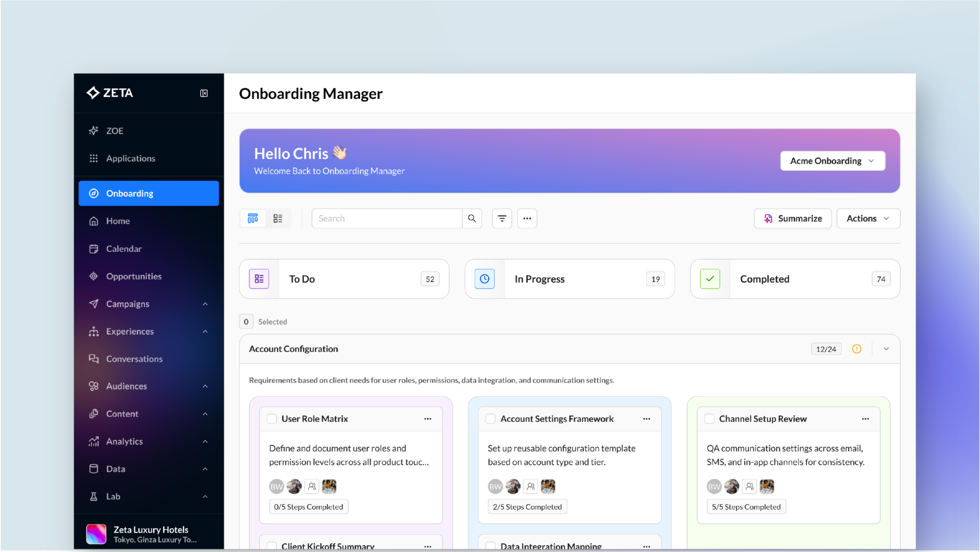Viewport: 980px width, 552px height.
Task: Expand the Campaigns sidebar section
Action: pos(127,304)
